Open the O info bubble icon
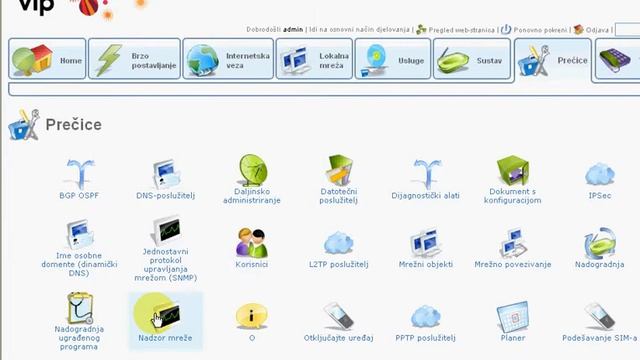This screenshot has width=640, height=360. click(252, 316)
